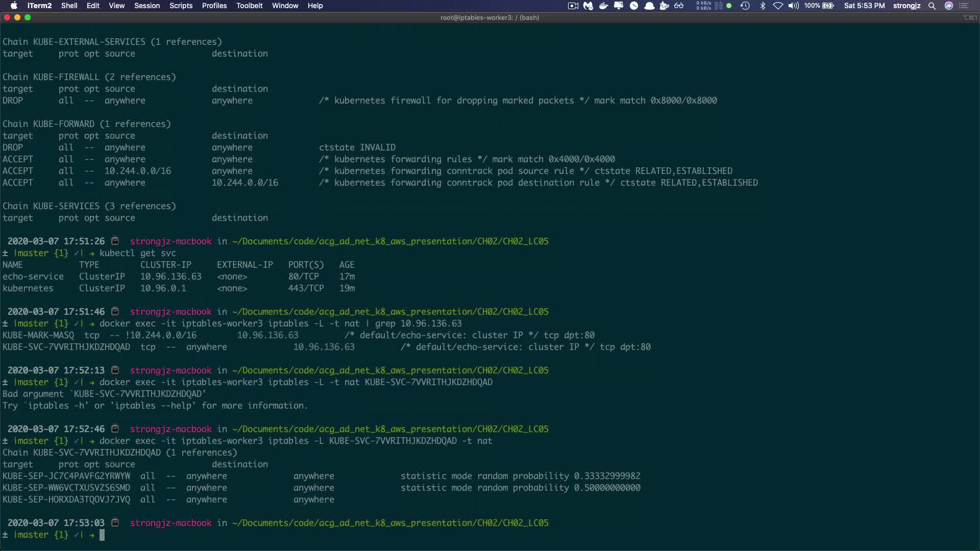Click the battery 100% status indicator

819,6
